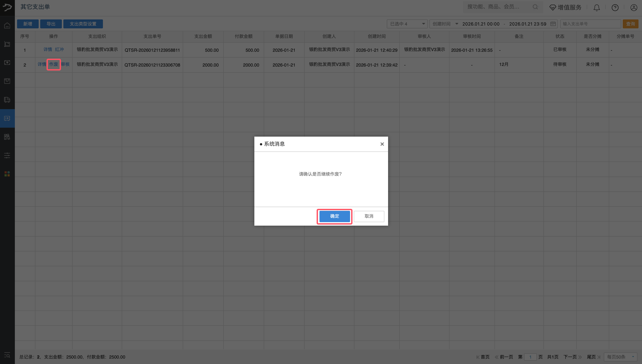The height and width of the screenshot is (364, 642).
Task: Open the colored app grid icon in sidebar
Action: pos(7,174)
